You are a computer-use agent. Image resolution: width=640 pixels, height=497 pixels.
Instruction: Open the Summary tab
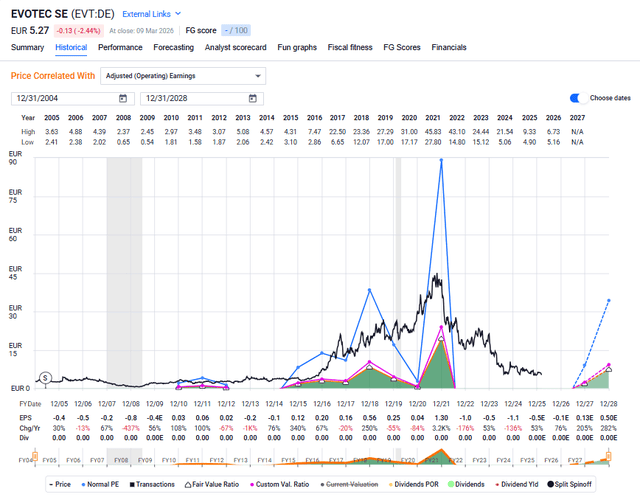27,47
